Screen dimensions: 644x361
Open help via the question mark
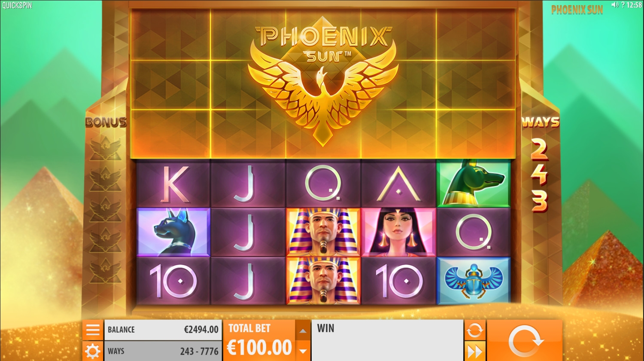tap(623, 5)
